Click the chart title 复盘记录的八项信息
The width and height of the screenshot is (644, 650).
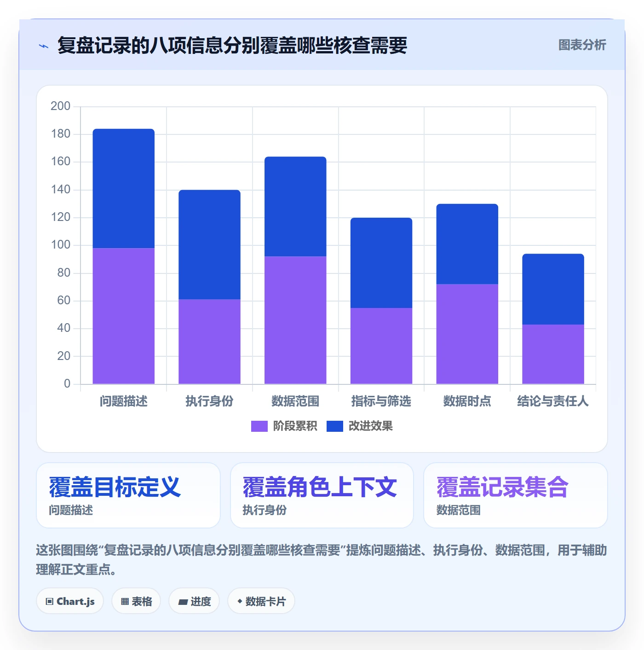pos(232,46)
